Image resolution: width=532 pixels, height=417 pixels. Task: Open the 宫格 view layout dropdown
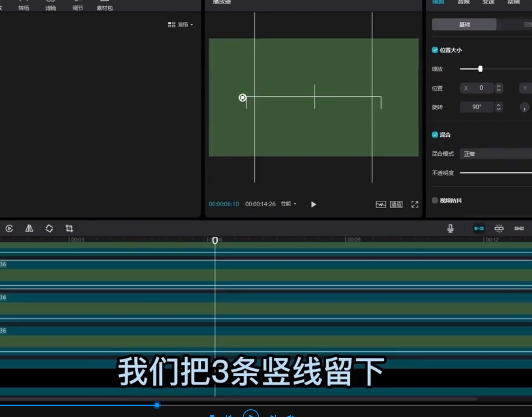tap(181, 25)
